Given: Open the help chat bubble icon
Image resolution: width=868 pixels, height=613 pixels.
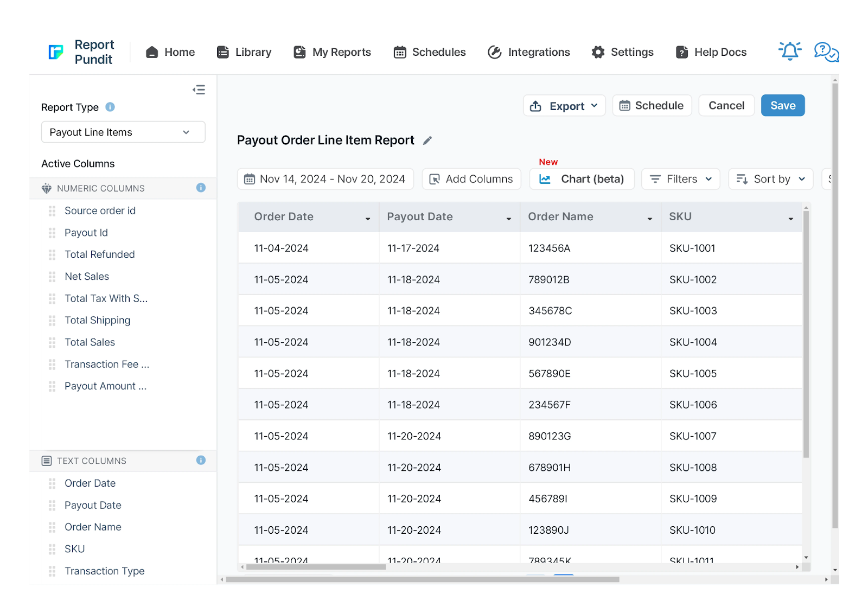Looking at the screenshot, I should click(826, 52).
